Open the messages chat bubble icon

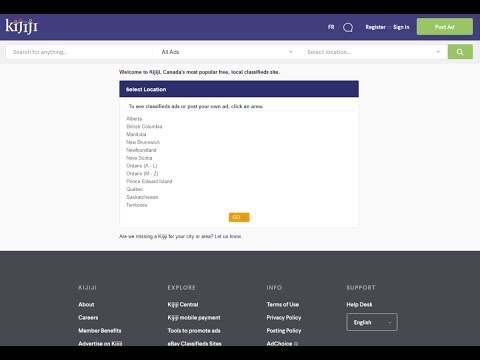[348, 27]
